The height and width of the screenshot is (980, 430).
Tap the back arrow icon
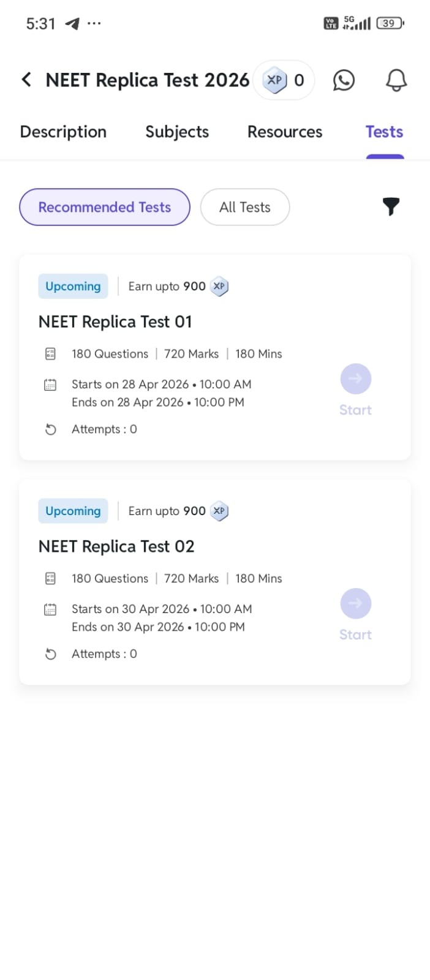point(26,80)
